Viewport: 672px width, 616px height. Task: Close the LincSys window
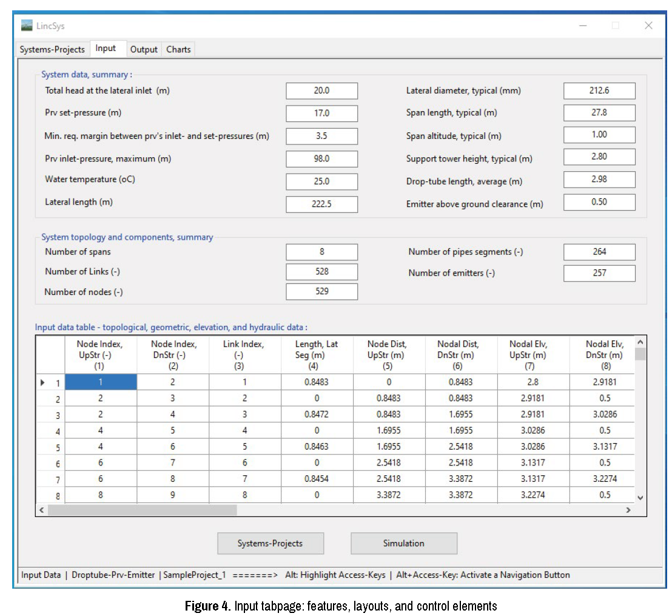point(648,25)
